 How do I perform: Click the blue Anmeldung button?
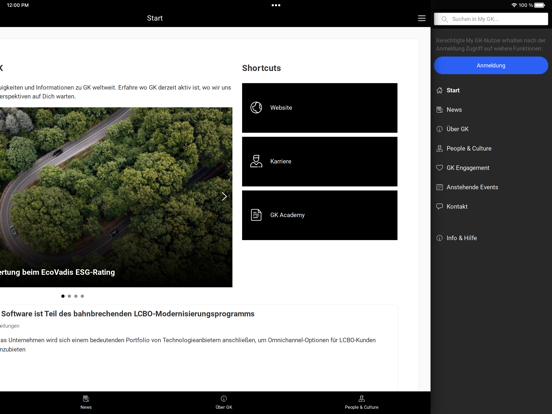[x=491, y=65]
